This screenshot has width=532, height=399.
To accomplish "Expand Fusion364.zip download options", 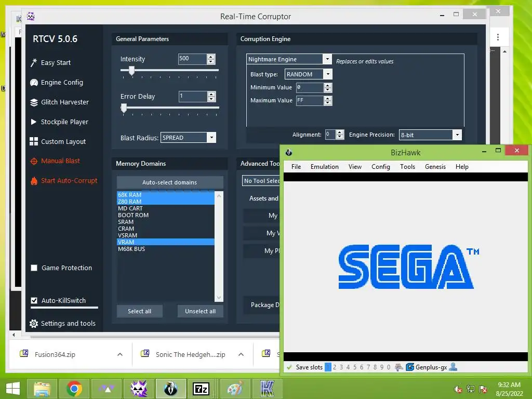I will 120,354.
